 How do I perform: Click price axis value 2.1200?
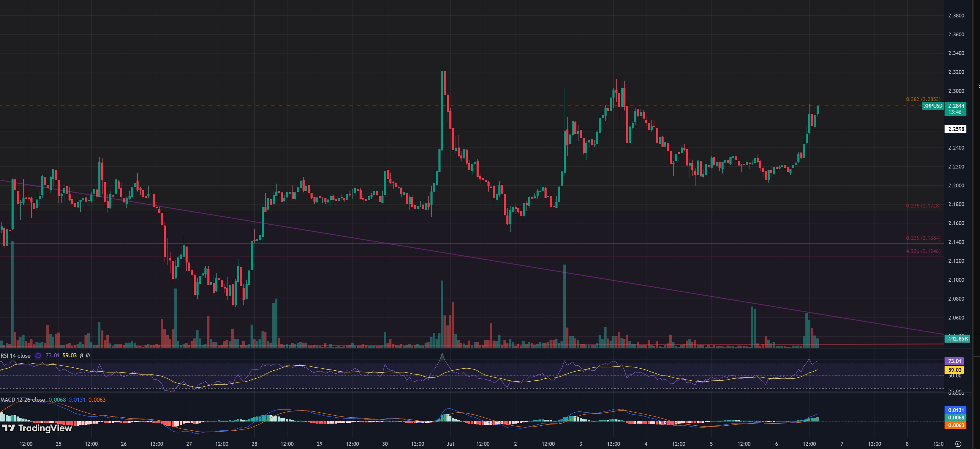956,261
